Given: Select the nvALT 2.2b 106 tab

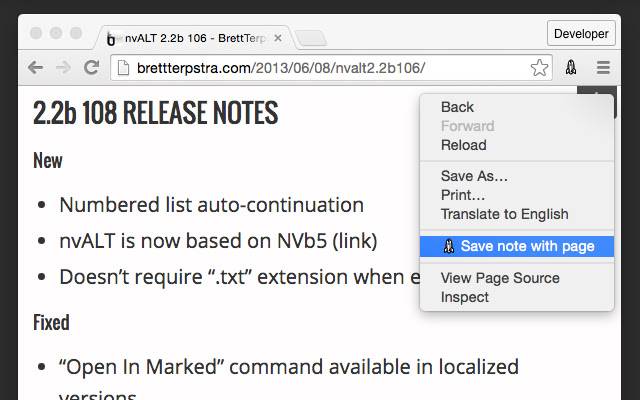Looking at the screenshot, I should point(195,40).
